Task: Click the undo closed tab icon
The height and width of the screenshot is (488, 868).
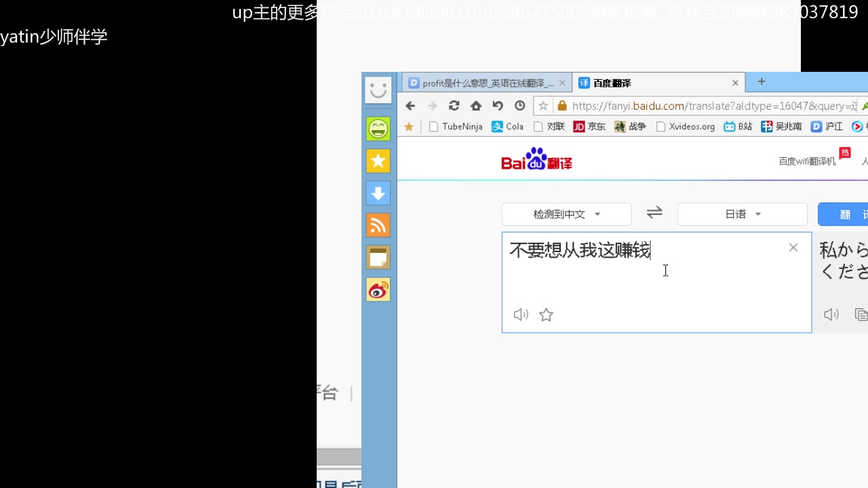Action: (498, 106)
